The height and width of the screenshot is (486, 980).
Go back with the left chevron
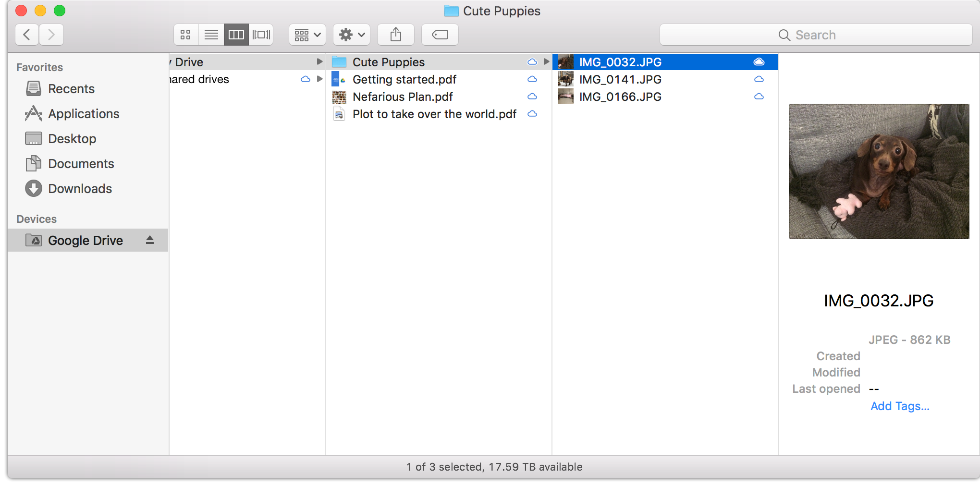[27, 35]
